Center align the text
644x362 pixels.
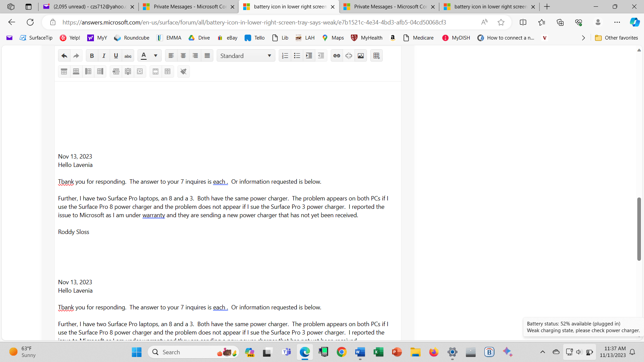(x=183, y=56)
